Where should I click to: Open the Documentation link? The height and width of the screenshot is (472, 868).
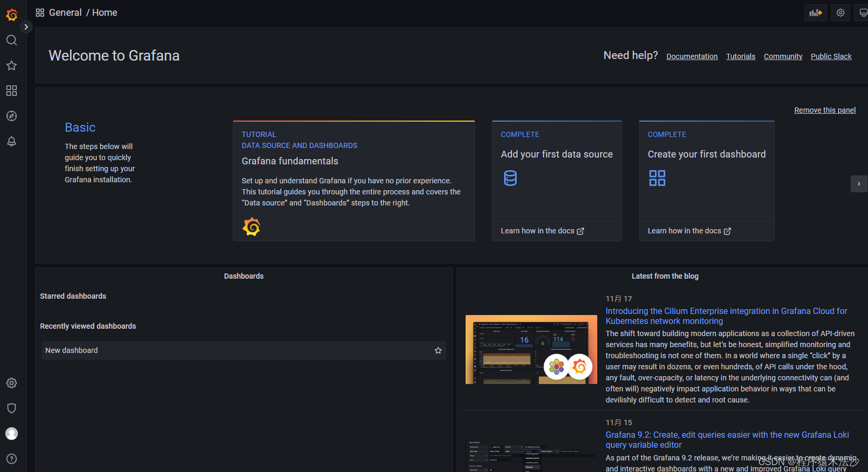[x=692, y=56]
